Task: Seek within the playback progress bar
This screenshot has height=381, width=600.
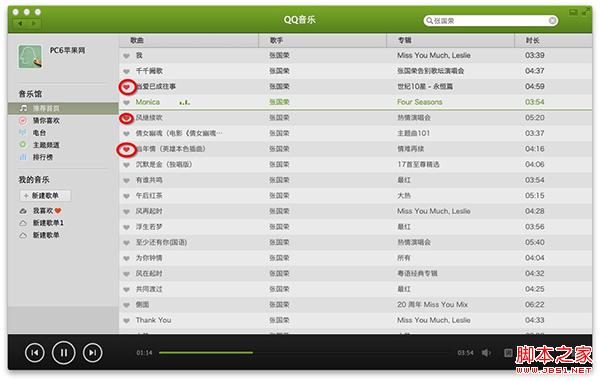Action: [x=304, y=353]
